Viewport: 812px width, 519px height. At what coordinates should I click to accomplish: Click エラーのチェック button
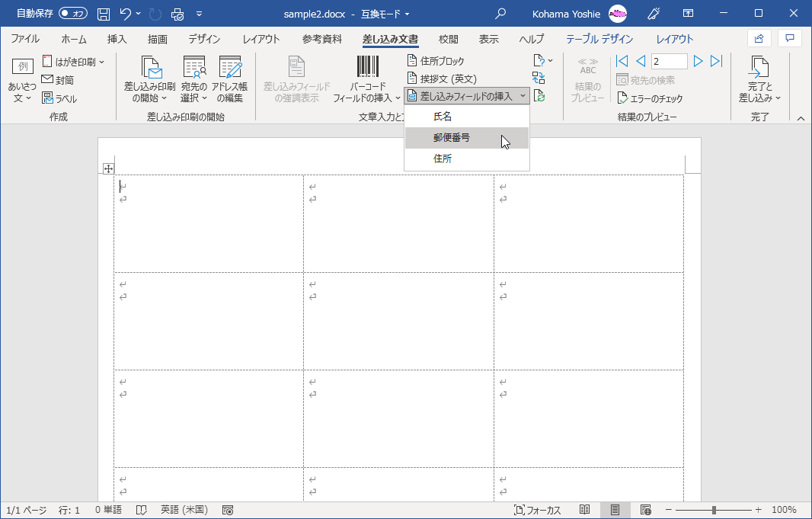pos(650,98)
